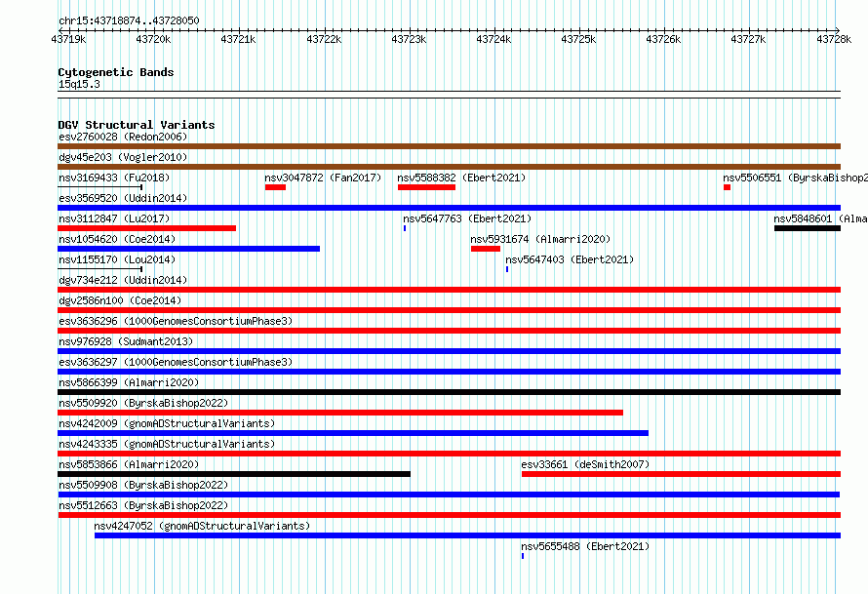The height and width of the screenshot is (594, 868).
Task: Open nsv4242009 (gnomADStructuralVariants) label
Action: tap(167, 423)
